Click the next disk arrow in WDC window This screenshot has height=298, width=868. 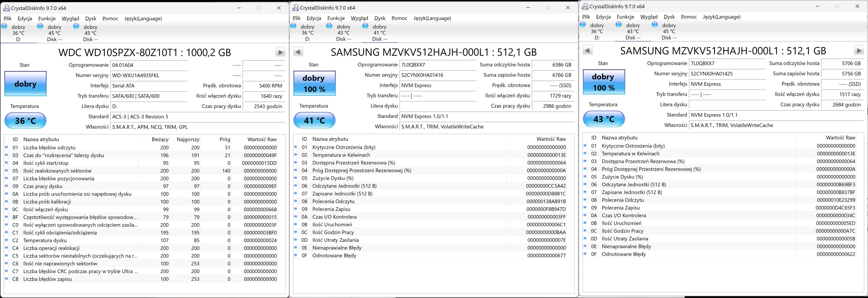280,52
